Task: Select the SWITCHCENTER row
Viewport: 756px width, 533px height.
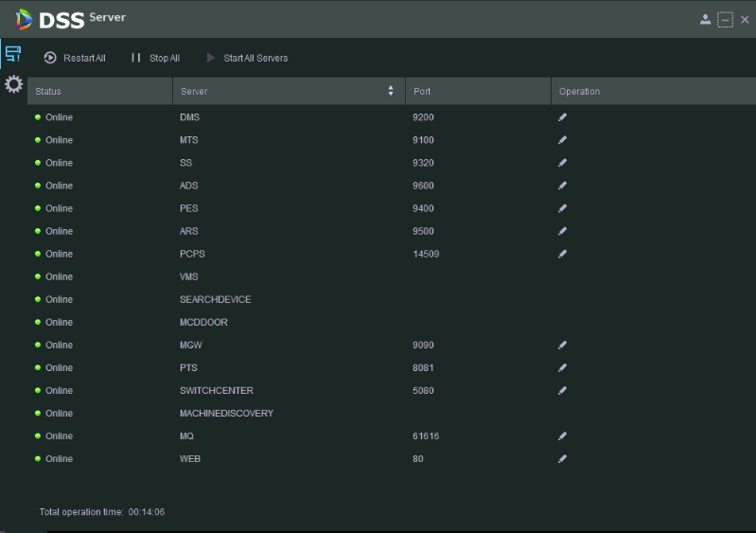Action: click(x=217, y=391)
